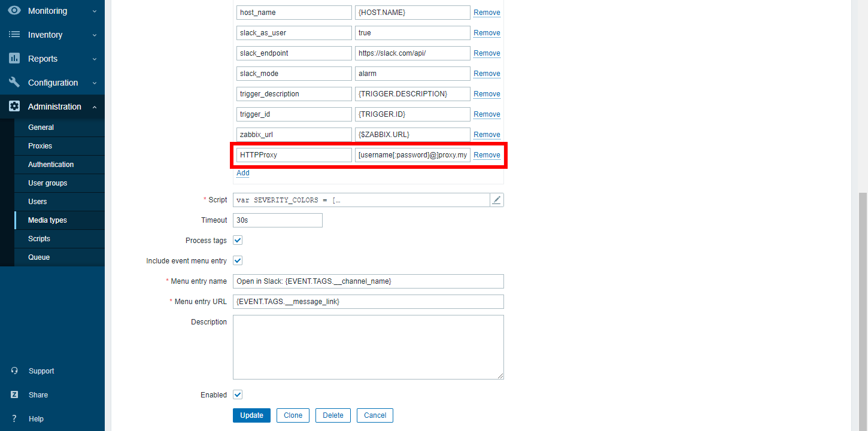Click the Support headset icon

14,371
